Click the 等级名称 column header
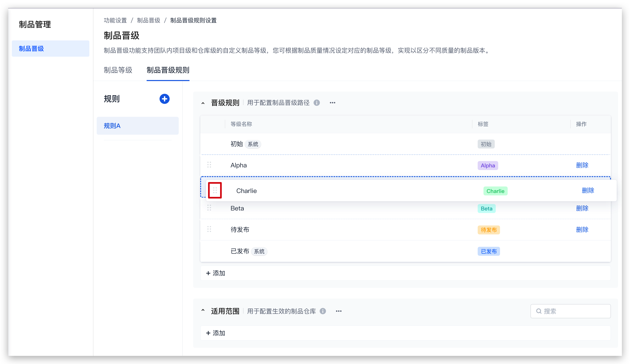 click(241, 124)
